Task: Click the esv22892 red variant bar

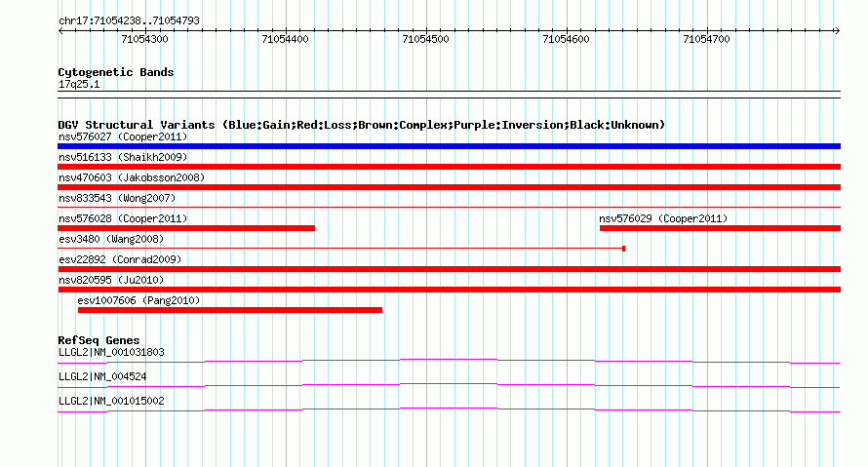Action: [449, 269]
